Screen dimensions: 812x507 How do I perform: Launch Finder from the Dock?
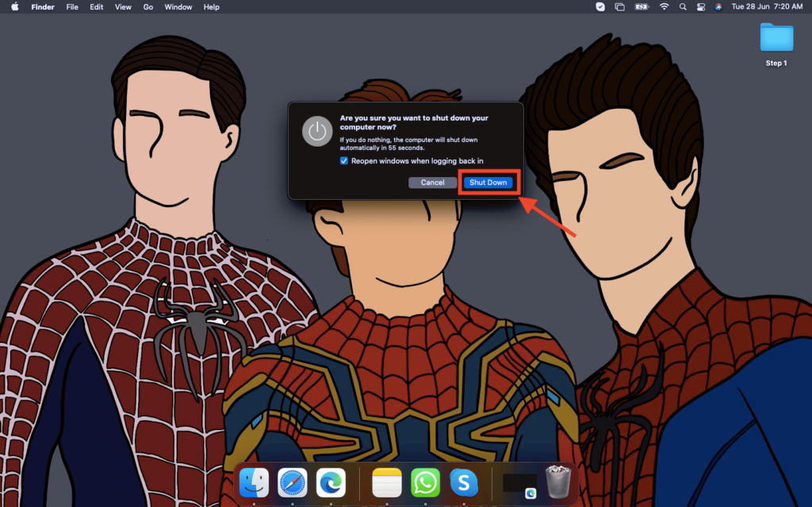[254, 482]
